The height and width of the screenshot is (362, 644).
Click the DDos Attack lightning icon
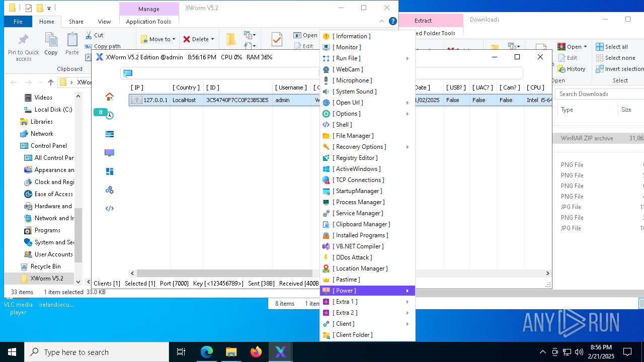pos(326,257)
